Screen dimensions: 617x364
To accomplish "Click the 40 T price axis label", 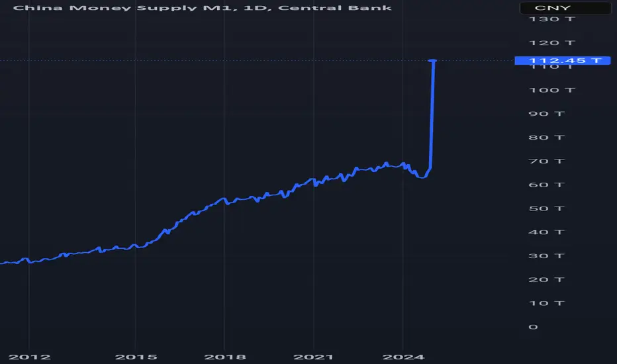I will tap(547, 232).
